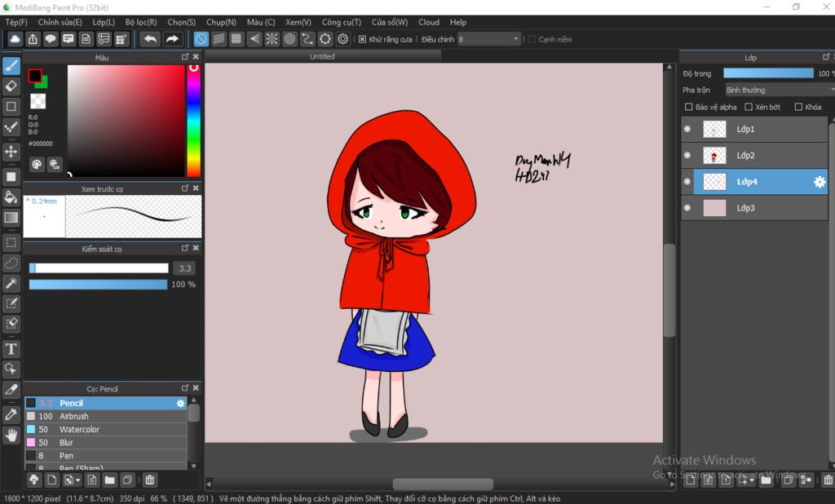The height and width of the screenshot is (504, 835).
Task: Select the rectangular Select tool
Action: (x=11, y=243)
